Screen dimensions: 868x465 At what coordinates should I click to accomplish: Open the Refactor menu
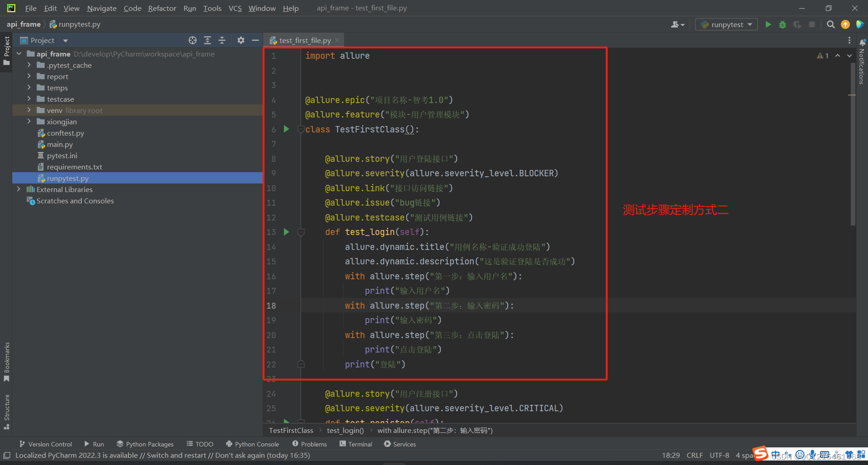point(162,8)
